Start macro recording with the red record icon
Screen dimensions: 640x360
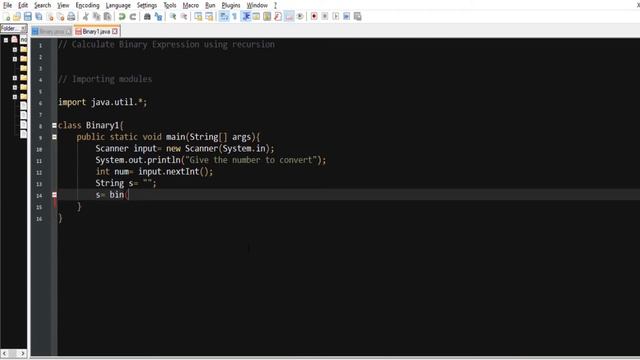[314, 16]
